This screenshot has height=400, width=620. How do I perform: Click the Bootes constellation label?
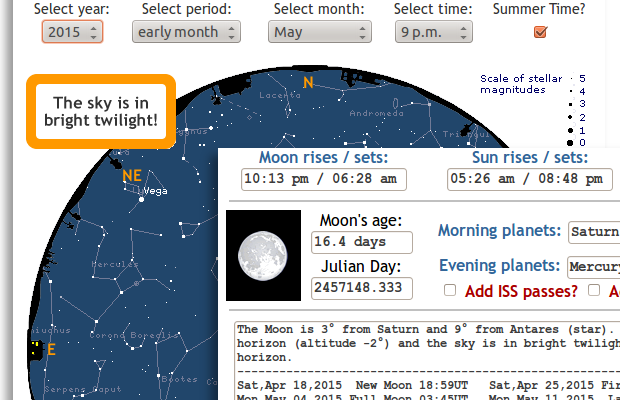point(180,379)
